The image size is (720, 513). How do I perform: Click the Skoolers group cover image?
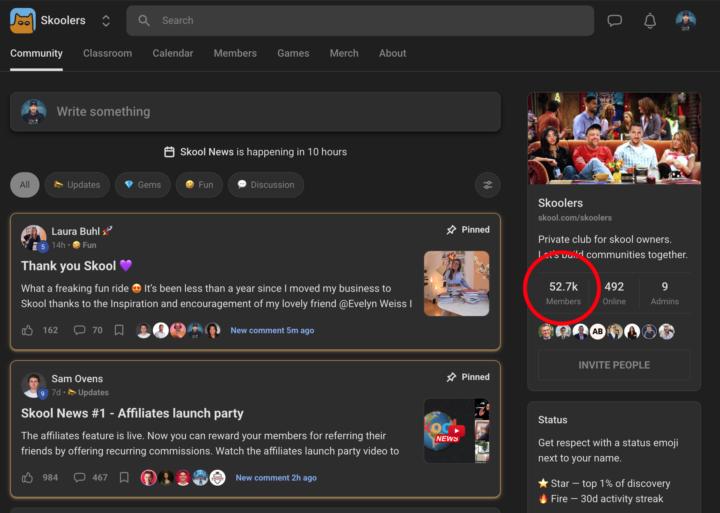tap(614, 138)
